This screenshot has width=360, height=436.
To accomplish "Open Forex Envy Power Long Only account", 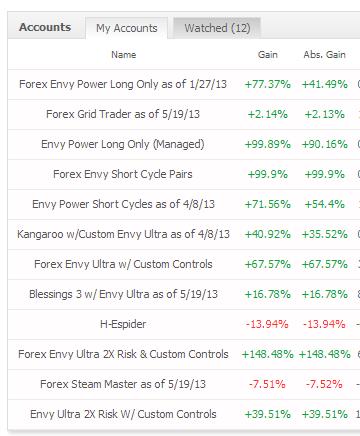I will [x=123, y=84].
